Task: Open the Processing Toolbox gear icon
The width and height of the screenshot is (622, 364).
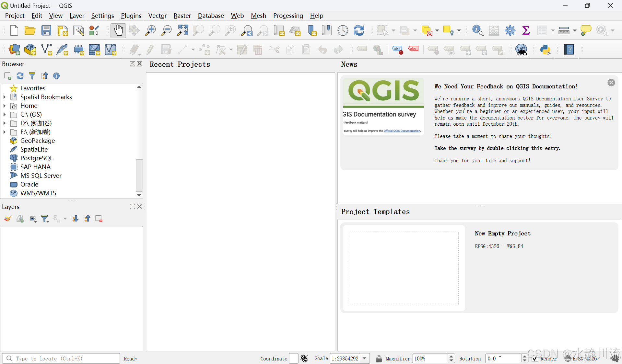Action: (510, 30)
